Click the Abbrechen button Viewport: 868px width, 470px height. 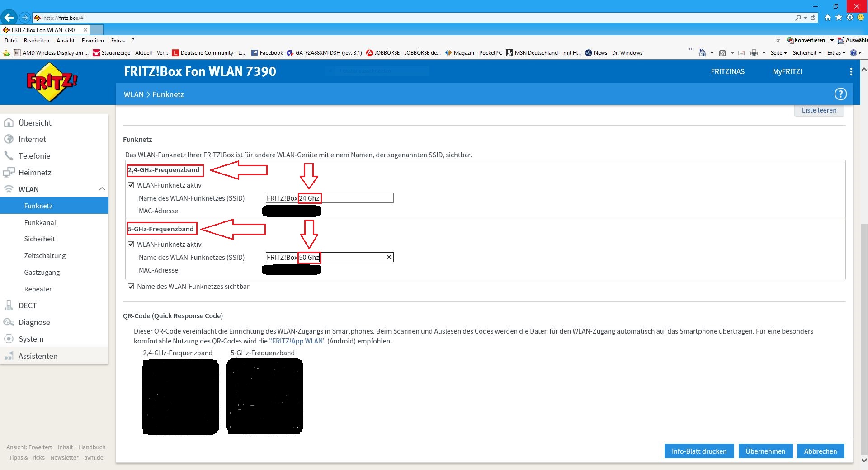point(821,451)
